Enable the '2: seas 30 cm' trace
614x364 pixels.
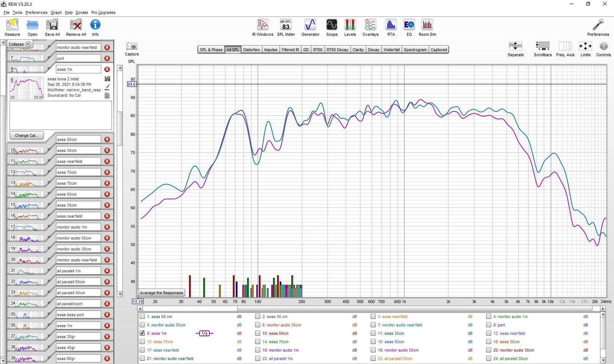point(258,317)
